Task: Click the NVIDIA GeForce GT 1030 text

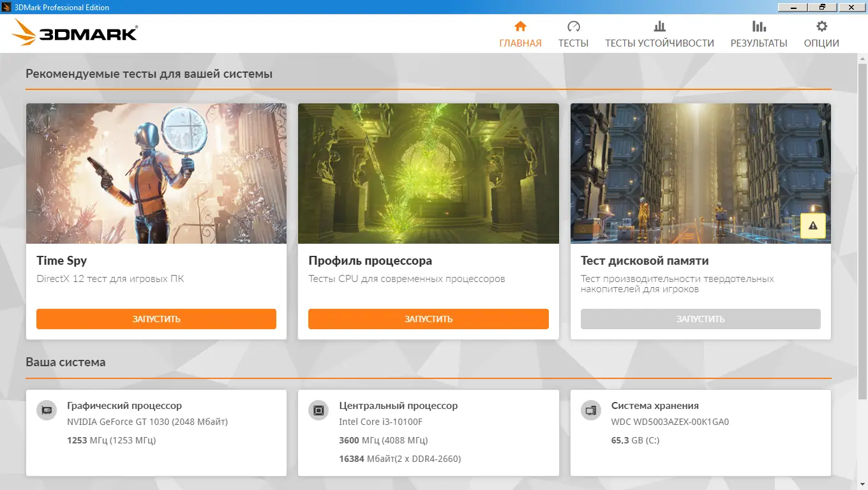Action: [147, 422]
